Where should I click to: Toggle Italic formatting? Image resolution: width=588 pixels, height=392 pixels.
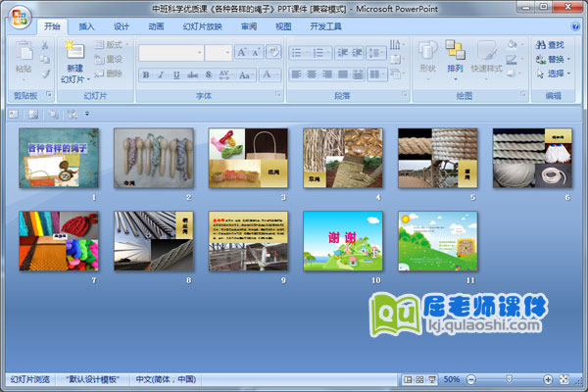161,74
